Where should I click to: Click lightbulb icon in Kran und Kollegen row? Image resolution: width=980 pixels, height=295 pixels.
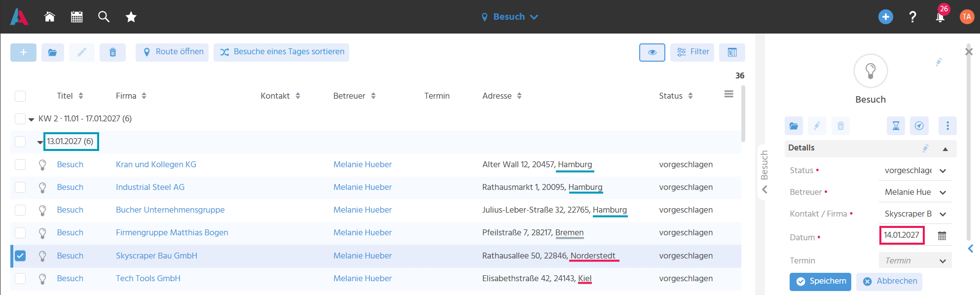[42, 165]
